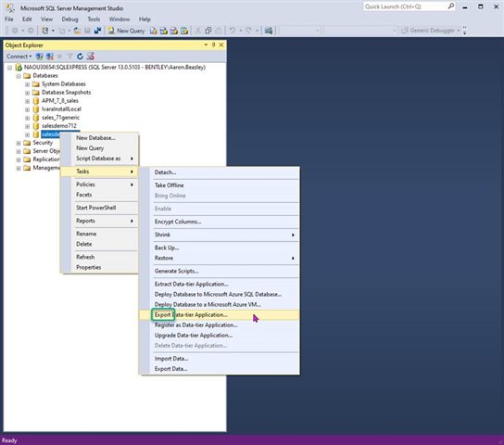Select Register as Data-tier Application

click(219, 325)
